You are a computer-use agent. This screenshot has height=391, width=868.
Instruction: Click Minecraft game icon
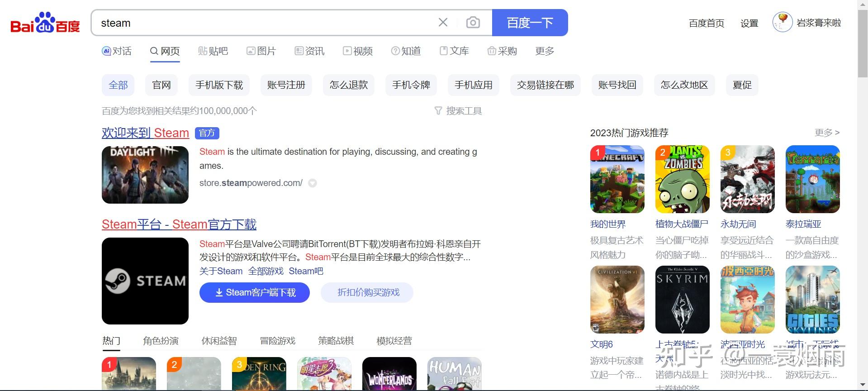[617, 179]
